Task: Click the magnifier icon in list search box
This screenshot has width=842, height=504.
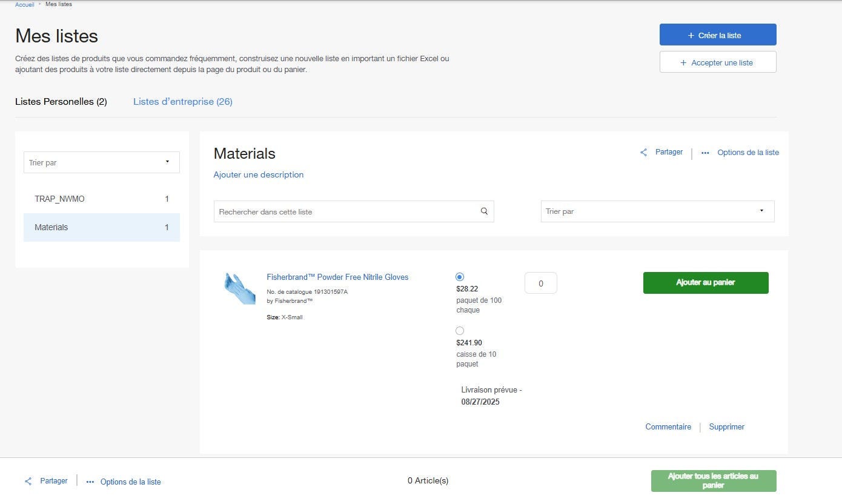Action: click(484, 211)
